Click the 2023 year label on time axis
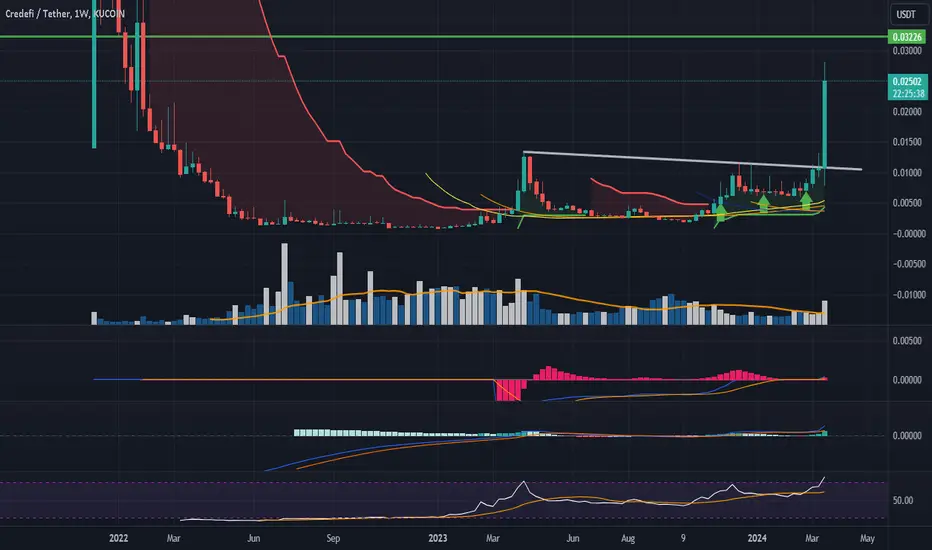 point(437,538)
